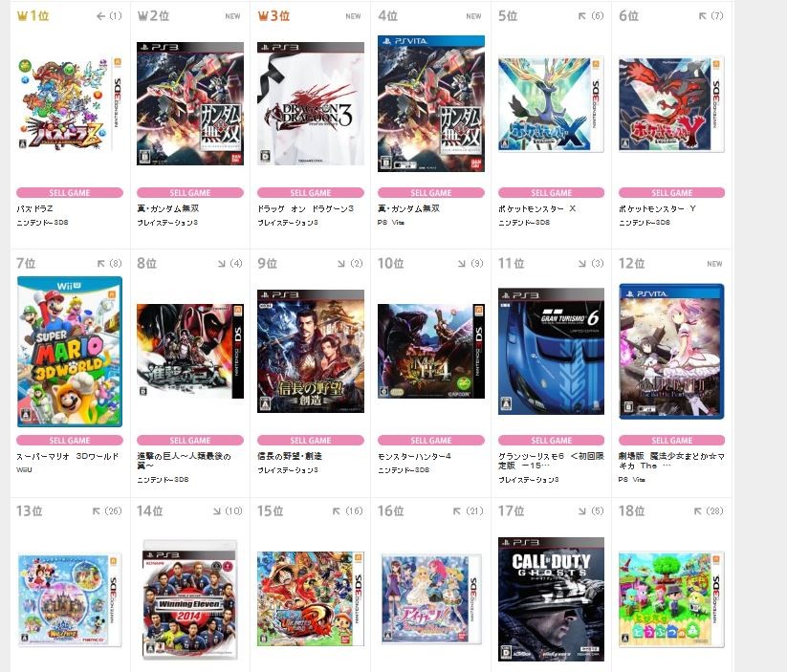Screen dimensions: 787x672
Task: Click the SELL GAME button under Pokemon X
Action: pyautogui.click(x=551, y=193)
